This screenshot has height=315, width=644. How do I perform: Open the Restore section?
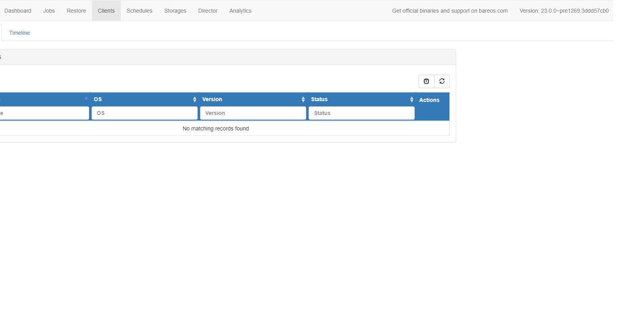(76, 11)
